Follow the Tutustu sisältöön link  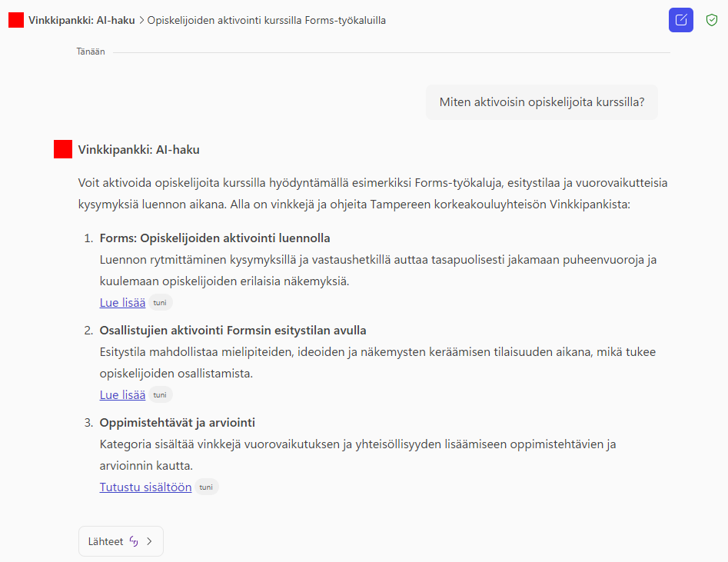(145, 487)
